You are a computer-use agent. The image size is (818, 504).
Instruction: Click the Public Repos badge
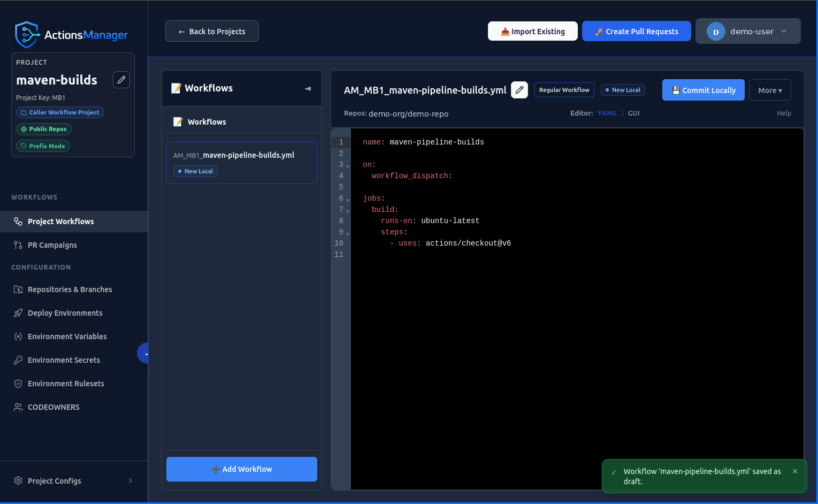pyautogui.click(x=44, y=129)
